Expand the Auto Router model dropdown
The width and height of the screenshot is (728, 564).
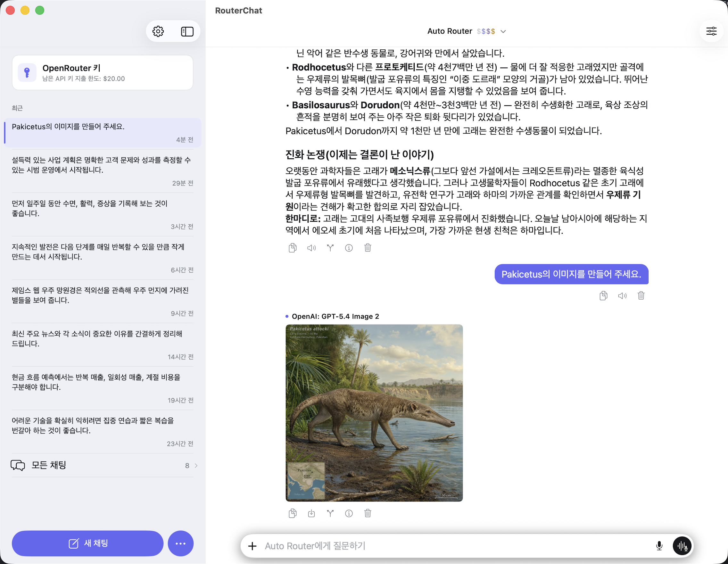467,31
